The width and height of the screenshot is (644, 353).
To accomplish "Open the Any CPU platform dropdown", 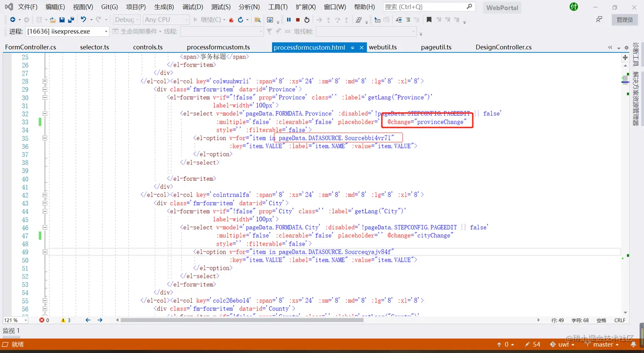I will 166,20.
